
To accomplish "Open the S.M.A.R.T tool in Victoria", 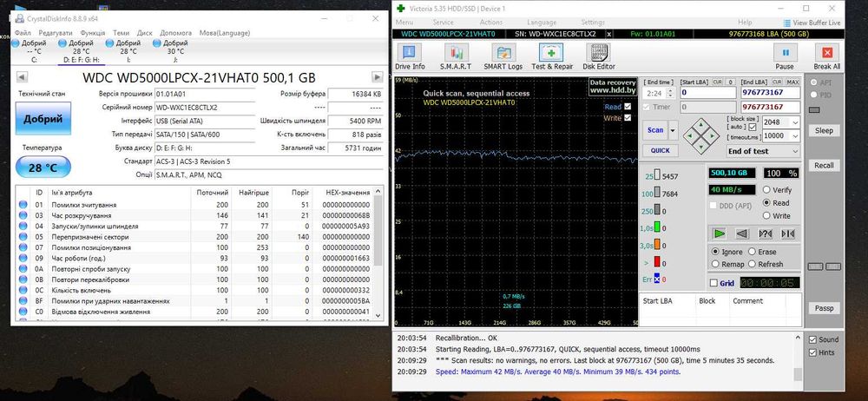I will (456, 57).
